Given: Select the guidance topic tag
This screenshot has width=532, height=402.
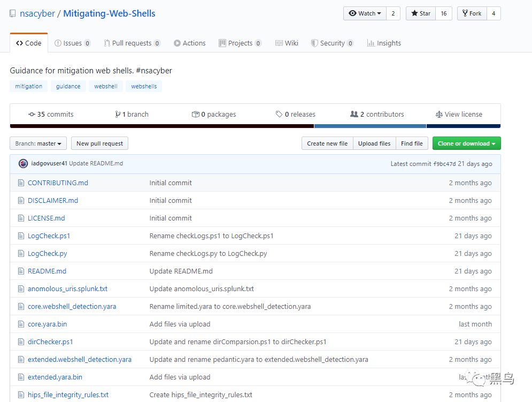Looking at the screenshot, I should pyautogui.click(x=68, y=86).
